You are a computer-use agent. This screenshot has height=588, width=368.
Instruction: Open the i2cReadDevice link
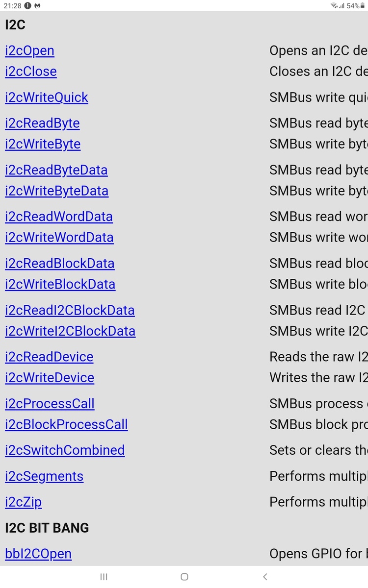(49, 357)
